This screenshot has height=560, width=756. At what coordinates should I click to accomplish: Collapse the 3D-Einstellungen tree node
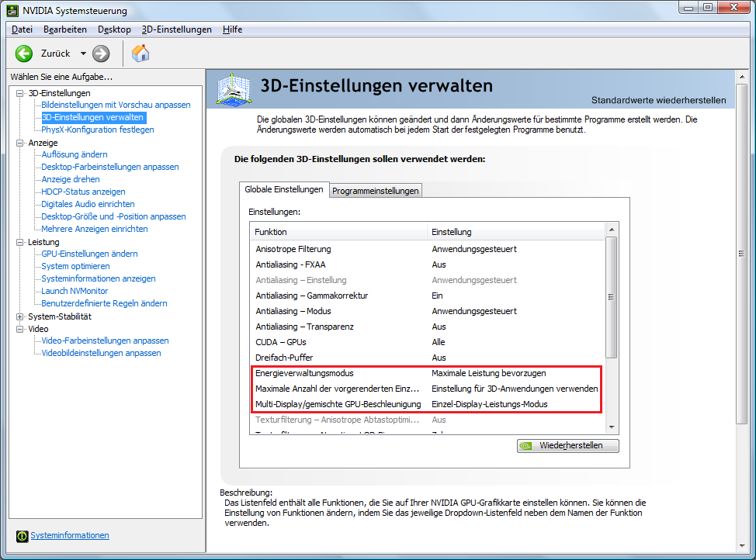pyautogui.click(x=19, y=93)
